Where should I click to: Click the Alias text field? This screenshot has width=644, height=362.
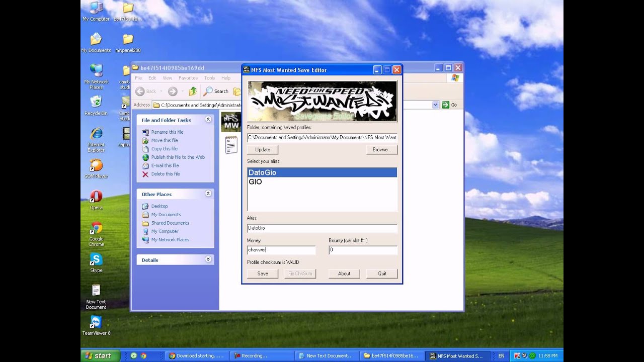point(322,228)
